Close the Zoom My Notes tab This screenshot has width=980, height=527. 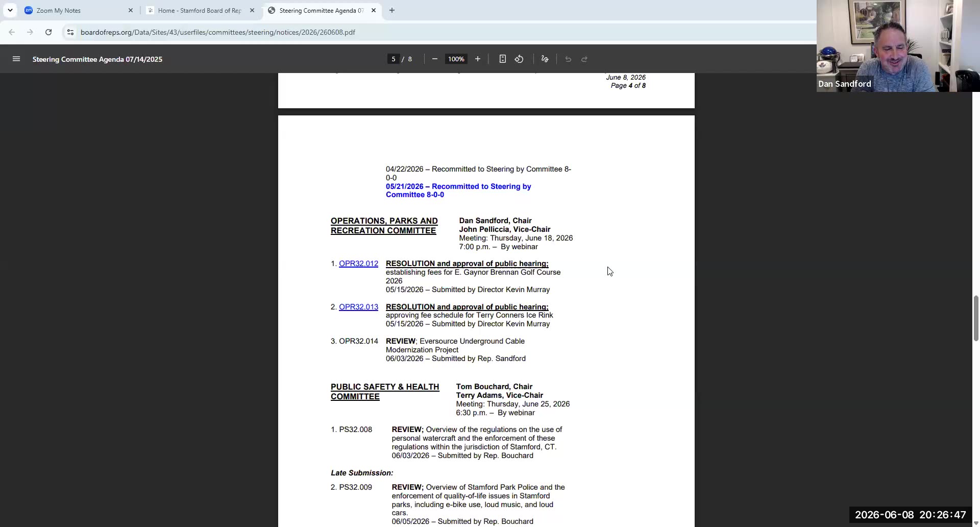(x=130, y=10)
